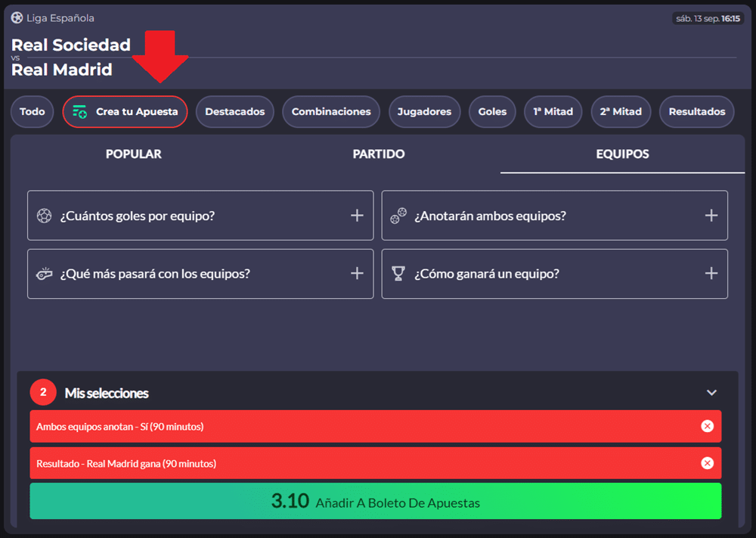Click the sáb. 13 sep. 16:15 date badge
The height and width of the screenshot is (538, 756).
708,18
